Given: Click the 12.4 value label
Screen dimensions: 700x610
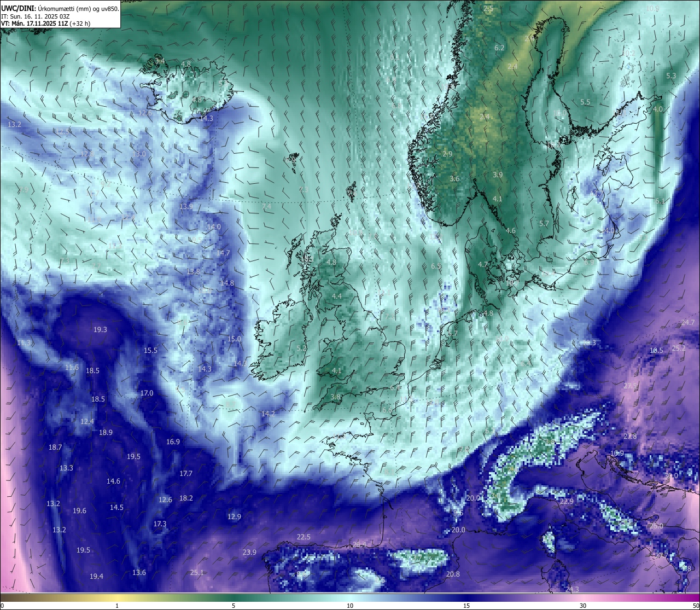Looking at the screenshot, I should click(x=87, y=421).
